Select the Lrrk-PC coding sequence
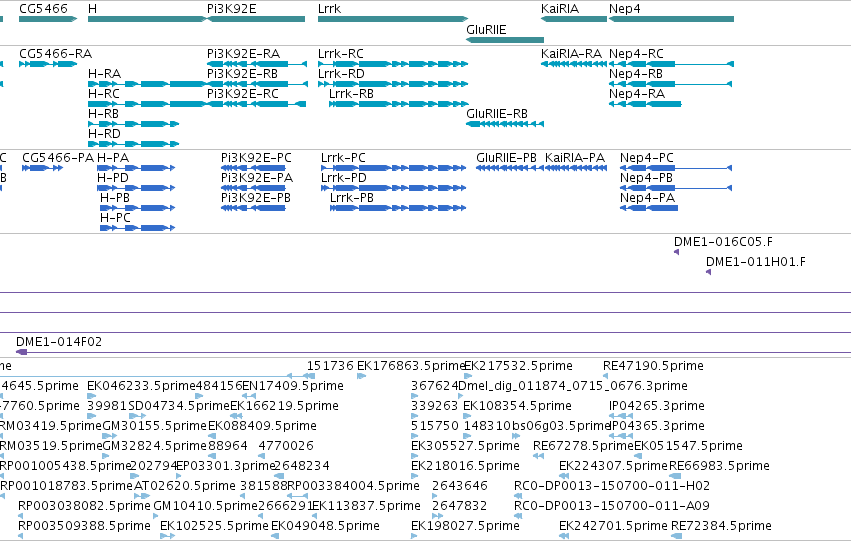The image size is (851, 541). pos(393,168)
